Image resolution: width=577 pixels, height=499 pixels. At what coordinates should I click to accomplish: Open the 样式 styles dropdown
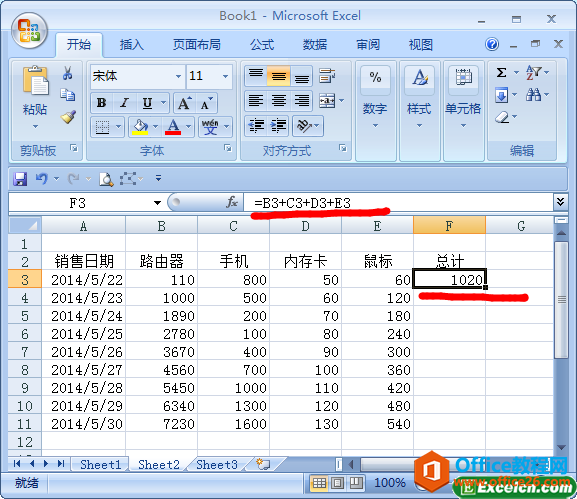point(420,125)
